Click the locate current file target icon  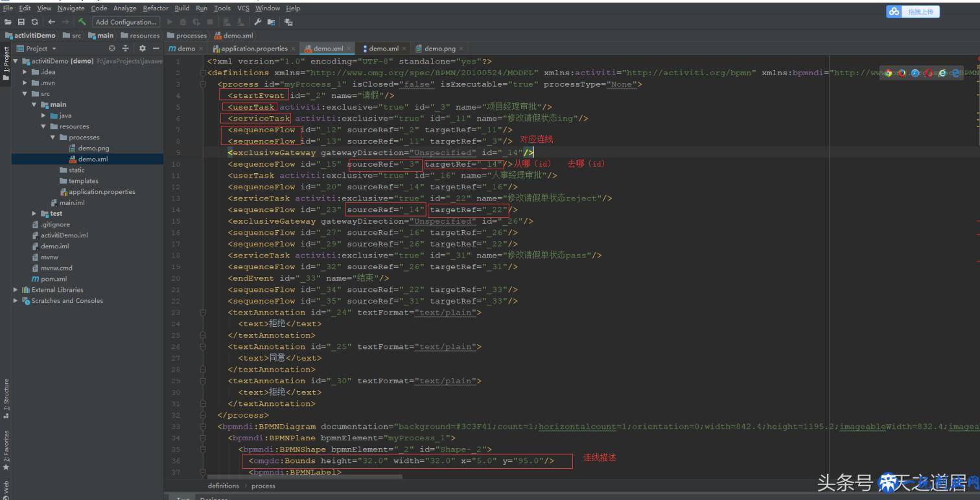pos(111,49)
